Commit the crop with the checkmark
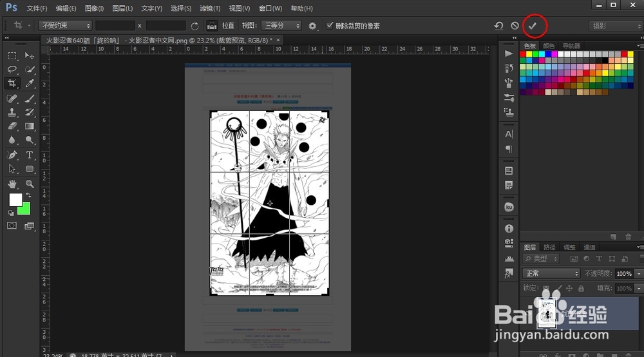644x357 pixels. (533, 26)
